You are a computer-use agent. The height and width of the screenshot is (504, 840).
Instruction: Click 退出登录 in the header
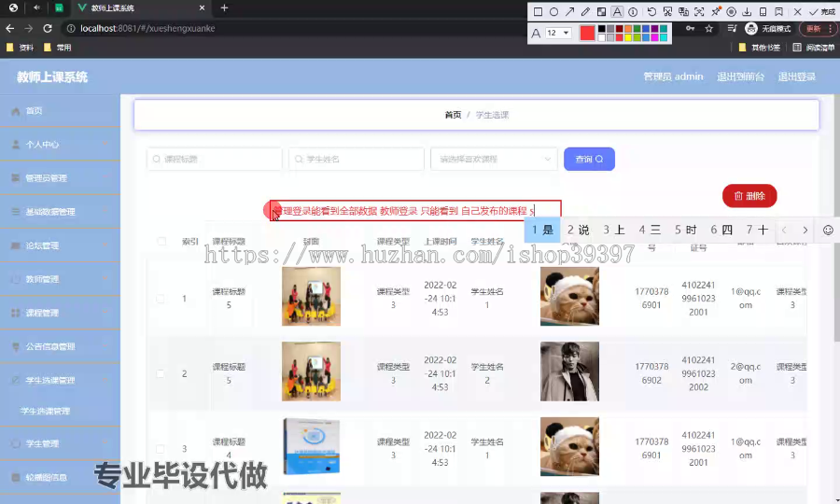pos(797,77)
